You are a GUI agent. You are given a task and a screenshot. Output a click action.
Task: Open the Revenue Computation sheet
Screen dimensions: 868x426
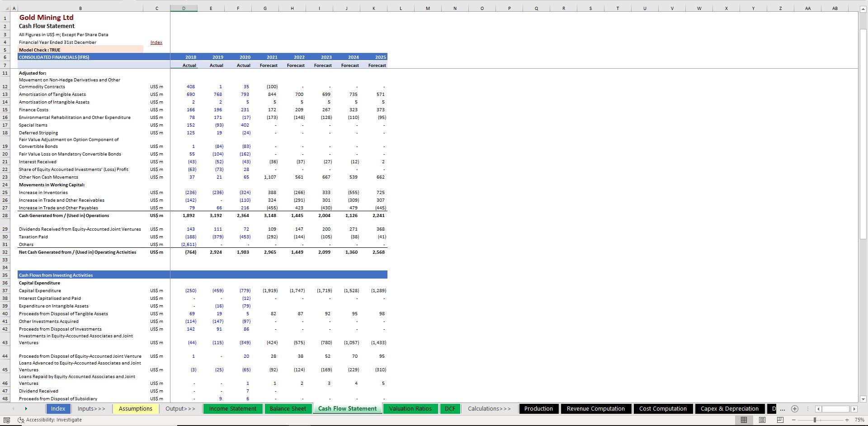[596, 409]
